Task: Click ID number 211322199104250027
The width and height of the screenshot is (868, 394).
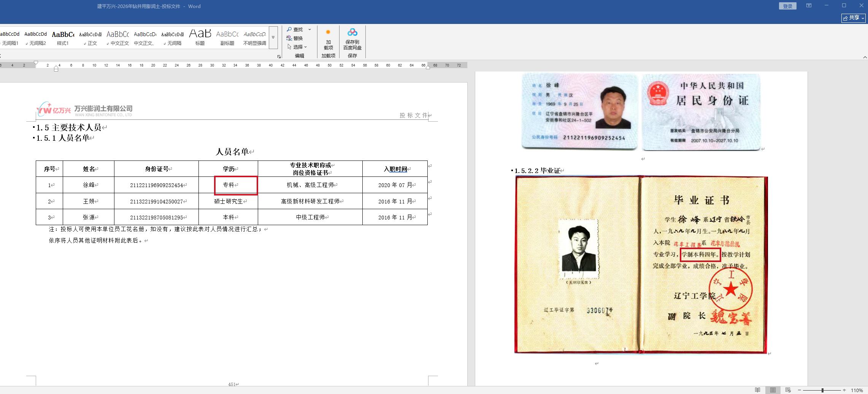Action: pos(157,202)
